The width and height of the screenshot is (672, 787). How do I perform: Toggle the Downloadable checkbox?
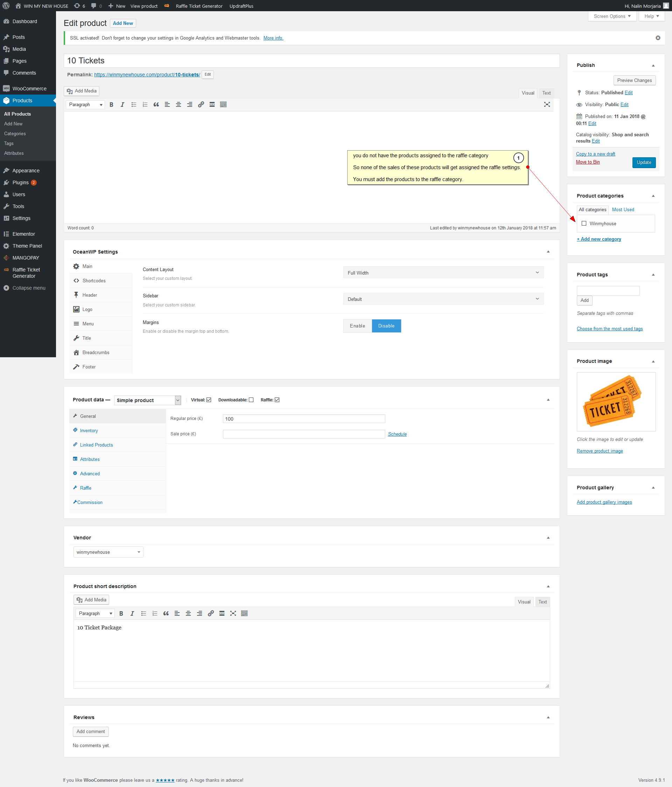[251, 400]
